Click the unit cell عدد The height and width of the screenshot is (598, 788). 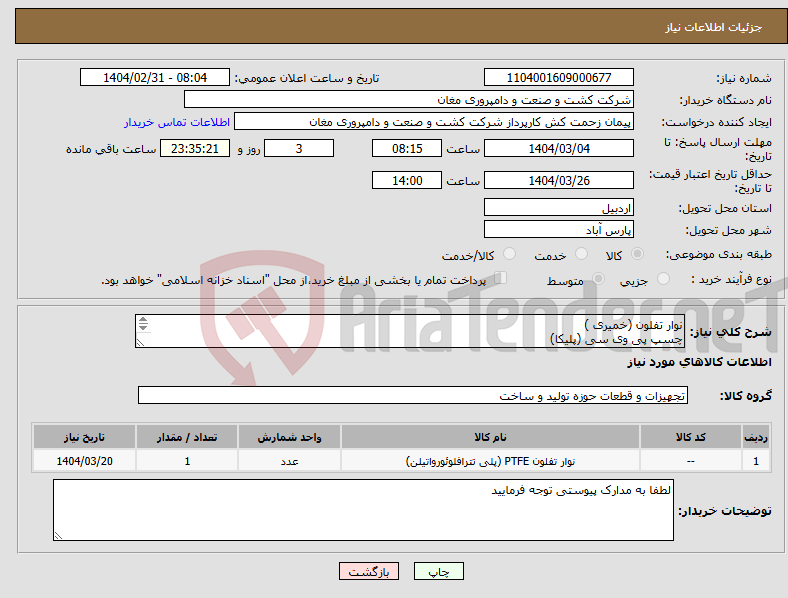tap(289, 461)
